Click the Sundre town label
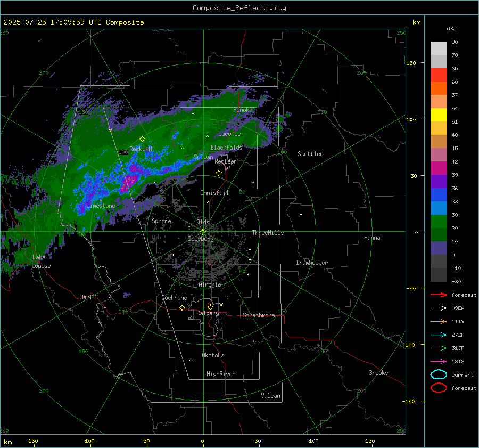Viewport: 479px width, 448px height. (161, 221)
